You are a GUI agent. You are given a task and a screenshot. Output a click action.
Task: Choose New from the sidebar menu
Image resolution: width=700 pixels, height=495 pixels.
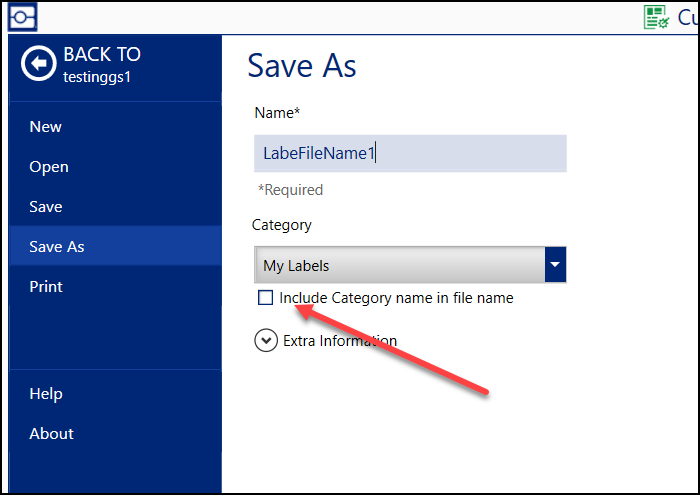pyautogui.click(x=46, y=127)
